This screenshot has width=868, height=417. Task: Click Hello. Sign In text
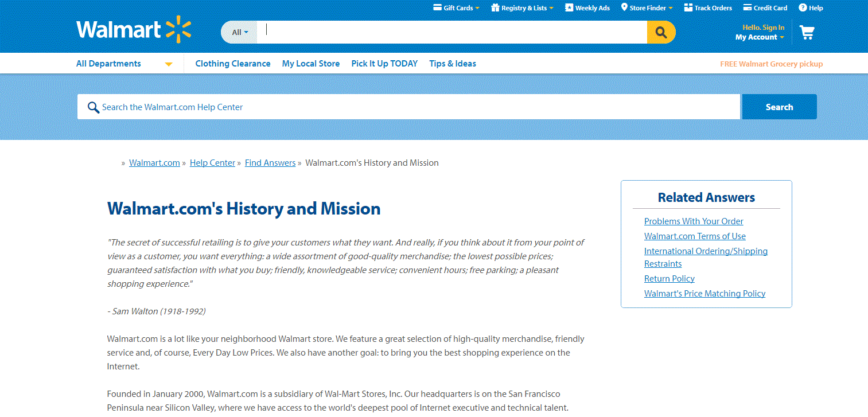[764, 28]
